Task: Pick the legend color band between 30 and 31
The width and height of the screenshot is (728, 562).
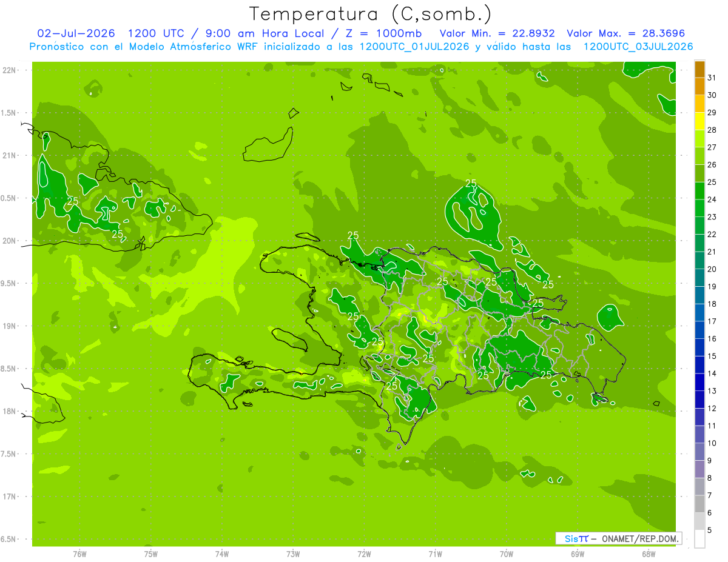Action: click(699, 87)
